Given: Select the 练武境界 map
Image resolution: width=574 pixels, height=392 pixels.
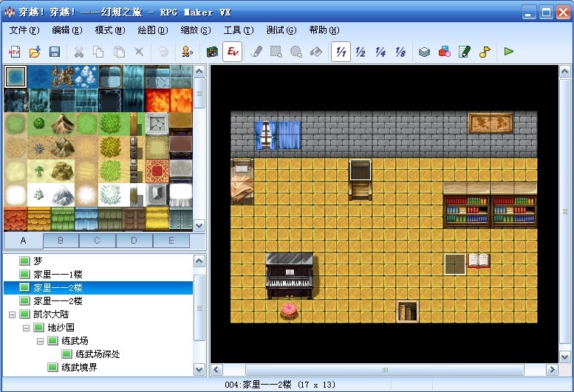Looking at the screenshot, I should tap(79, 367).
